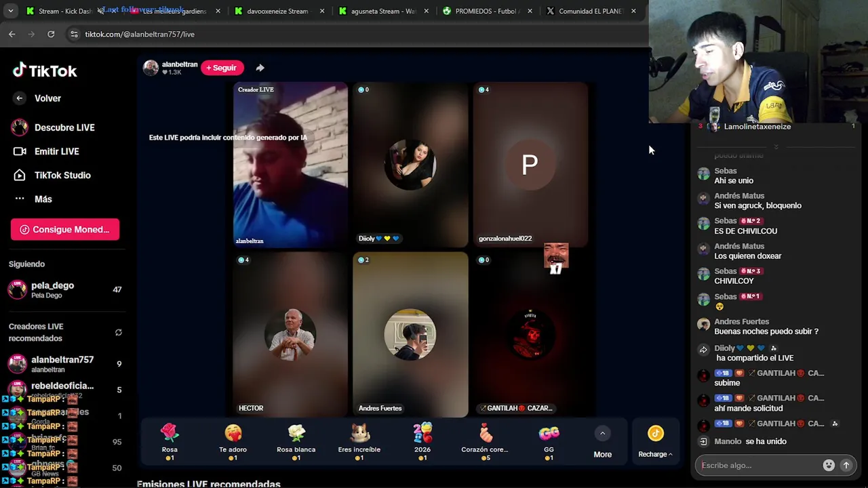Click 'Buenas noches puedo subir ?' message
Screen dimensions: 868x488
[766, 331]
